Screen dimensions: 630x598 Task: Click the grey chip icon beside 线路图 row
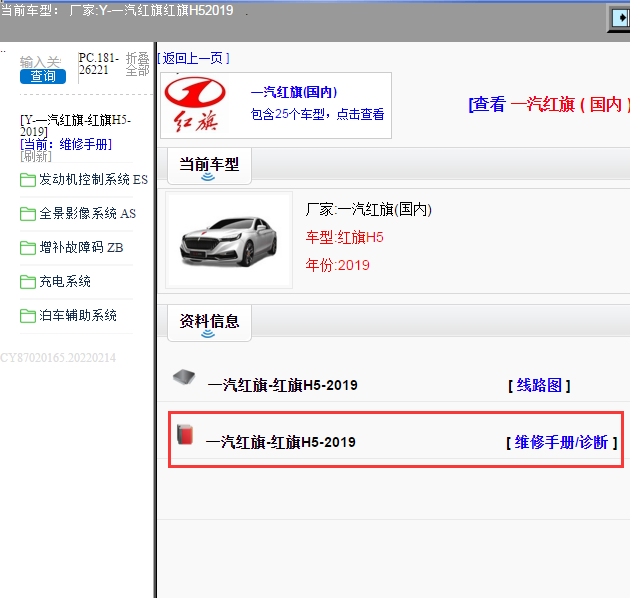point(184,377)
